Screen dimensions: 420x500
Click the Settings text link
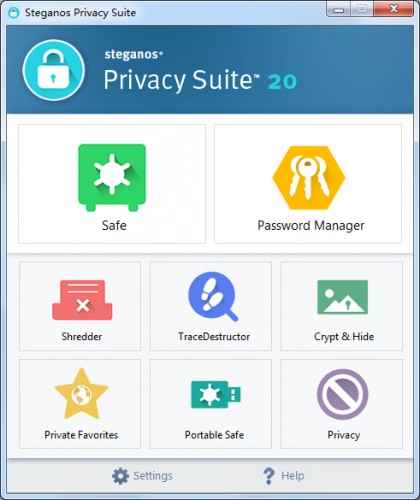coord(153,476)
